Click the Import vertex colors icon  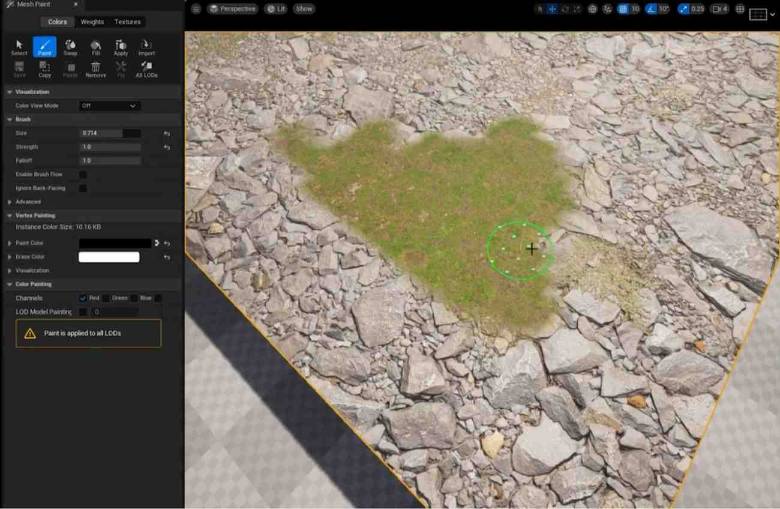146,47
